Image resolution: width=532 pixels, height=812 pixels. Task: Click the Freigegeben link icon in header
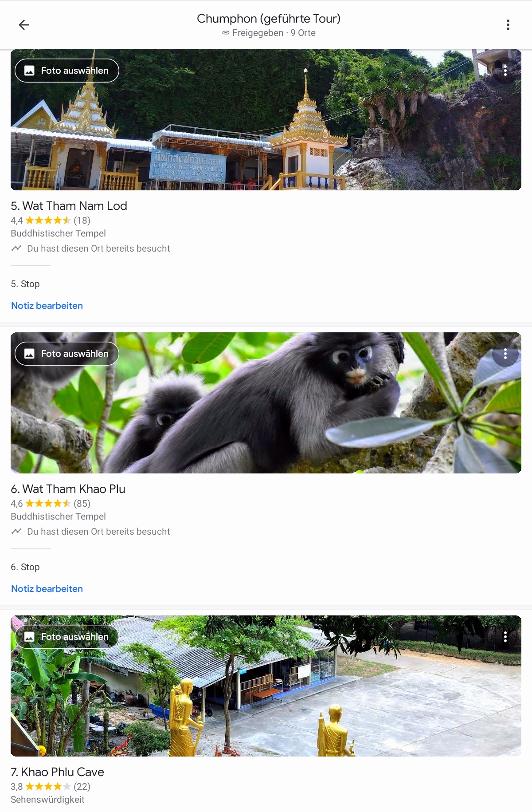click(x=226, y=33)
